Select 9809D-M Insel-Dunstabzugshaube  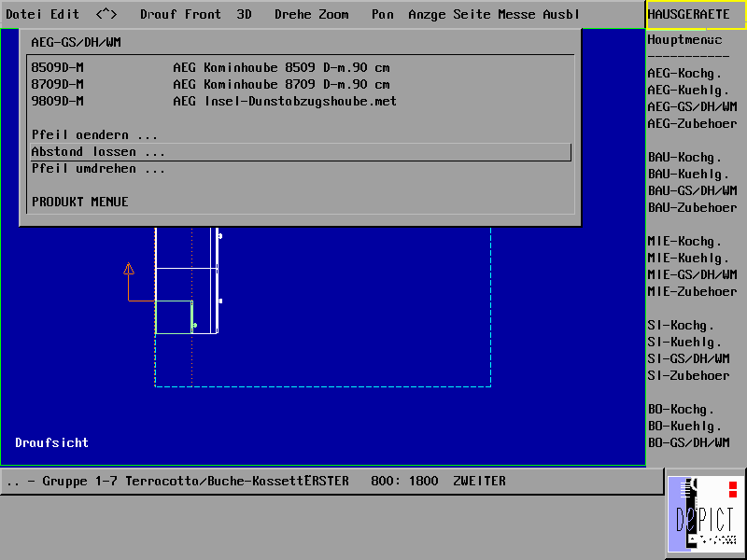(x=300, y=101)
